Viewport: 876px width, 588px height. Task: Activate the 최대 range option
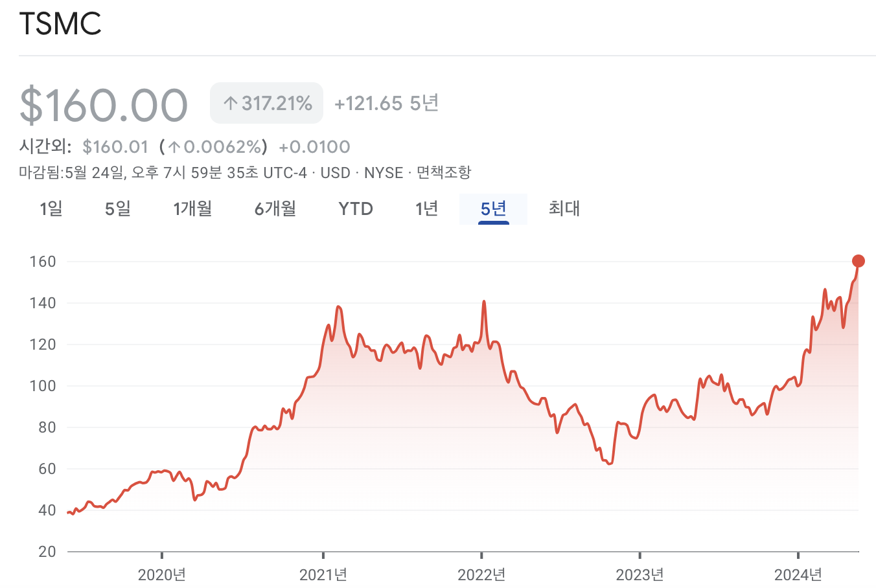564,209
